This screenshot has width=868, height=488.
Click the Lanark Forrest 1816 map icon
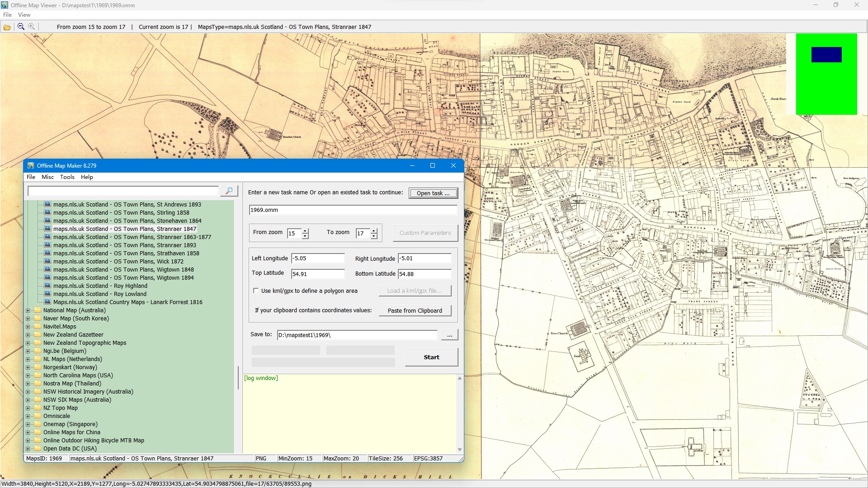tap(47, 302)
